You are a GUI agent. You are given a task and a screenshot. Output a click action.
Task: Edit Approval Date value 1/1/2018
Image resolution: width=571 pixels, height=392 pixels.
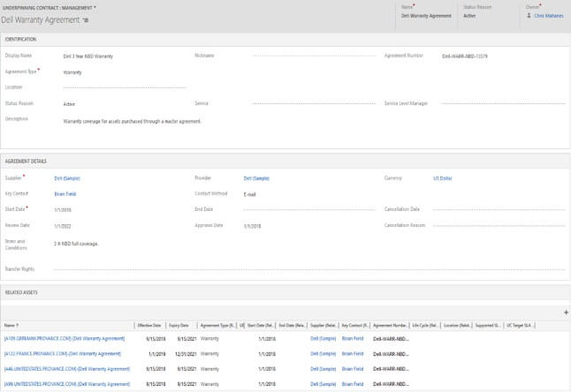click(x=253, y=226)
